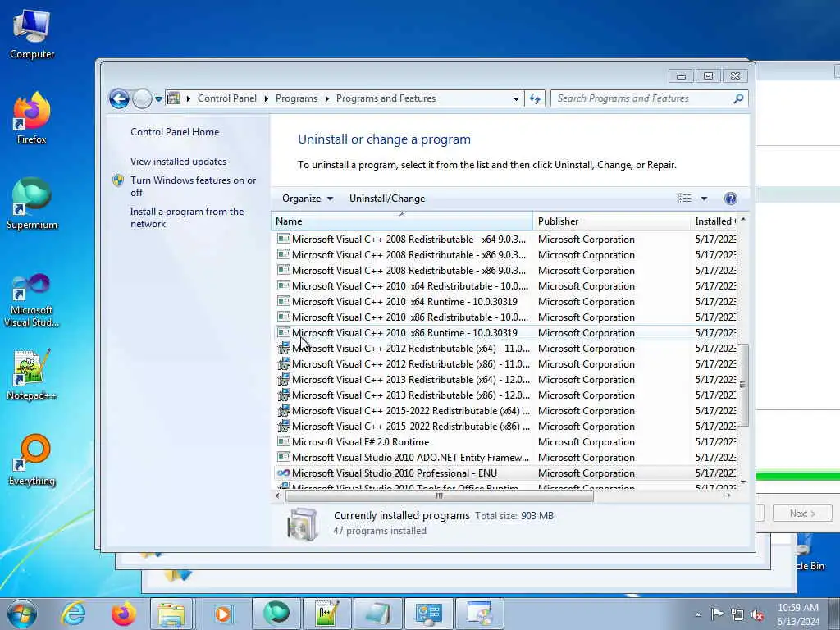Click the scroll right arrow of program list

pyautogui.click(x=728, y=496)
